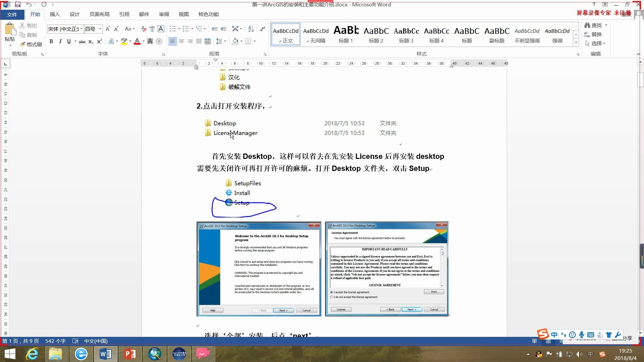Show paragraph marks icon
644x362 pixels.
[x=262, y=29]
